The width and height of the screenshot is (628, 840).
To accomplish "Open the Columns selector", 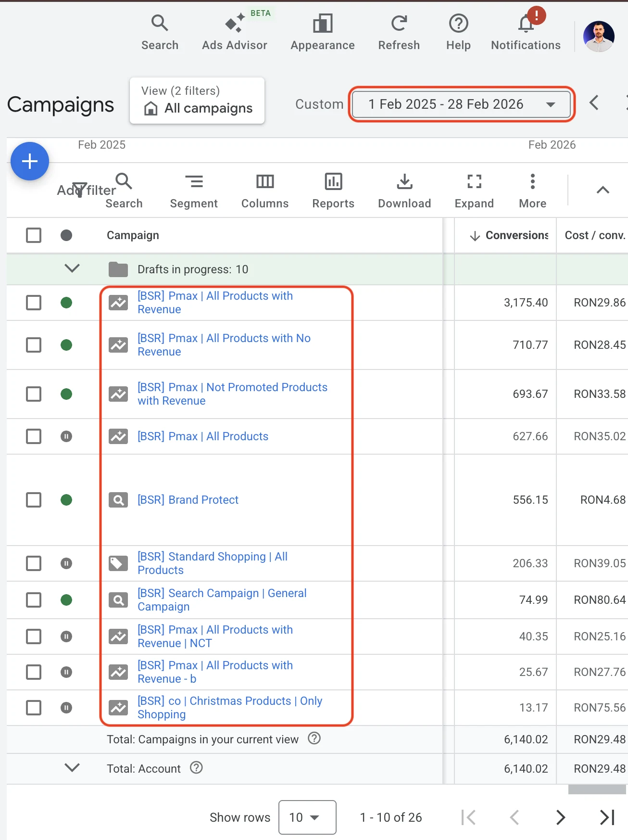I will coord(265,191).
